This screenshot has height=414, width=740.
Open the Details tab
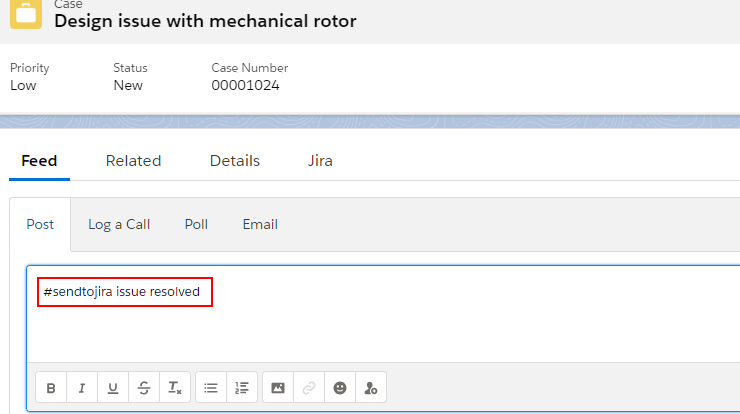coord(235,161)
